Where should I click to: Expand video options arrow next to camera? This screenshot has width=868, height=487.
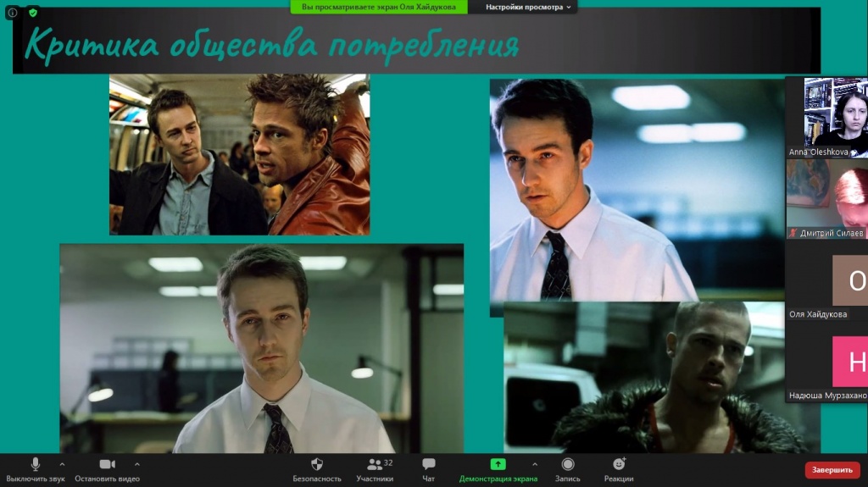pos(137,464)
